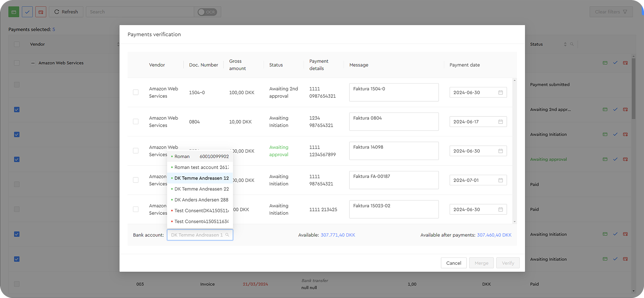This screenshot has width=644, height=298.
Task: Click the Cancel button in Payments verification
Action: pos(453,263)
